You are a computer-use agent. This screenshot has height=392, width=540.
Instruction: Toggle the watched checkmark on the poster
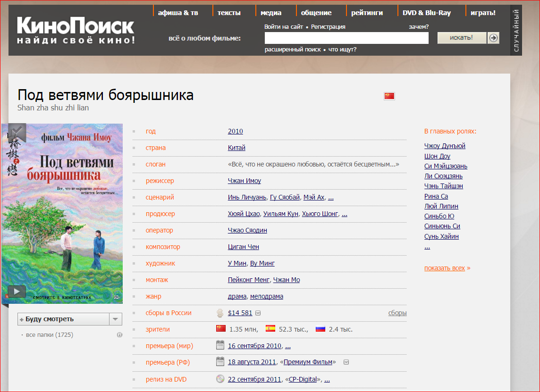17,131
